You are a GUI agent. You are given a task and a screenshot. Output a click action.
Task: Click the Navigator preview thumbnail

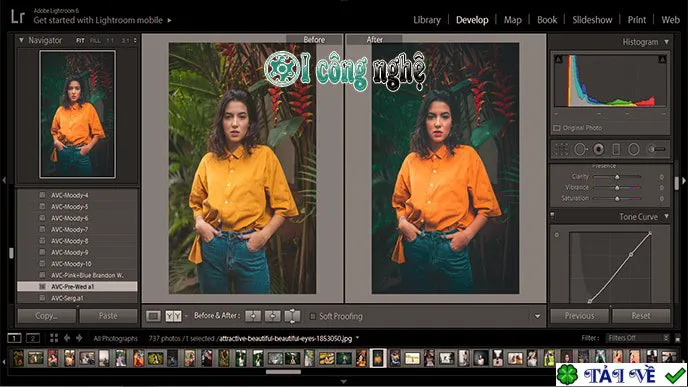tap(78, 114)
